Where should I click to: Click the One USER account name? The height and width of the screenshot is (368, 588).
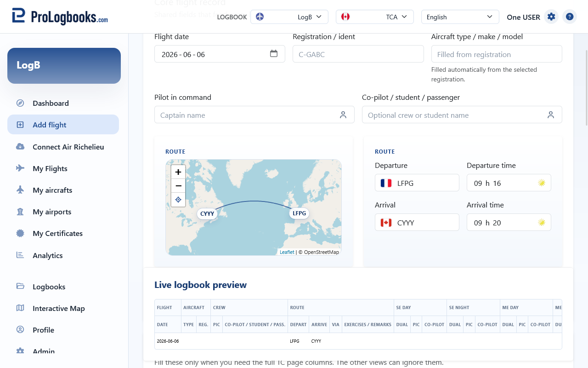523,17
